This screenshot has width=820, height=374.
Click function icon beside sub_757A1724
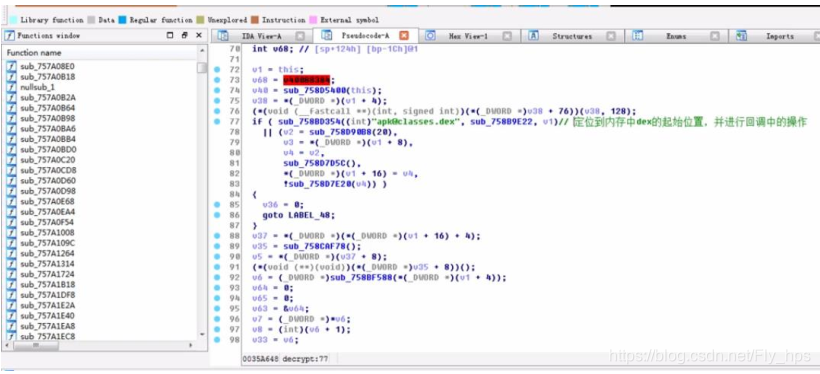point(12,274)
